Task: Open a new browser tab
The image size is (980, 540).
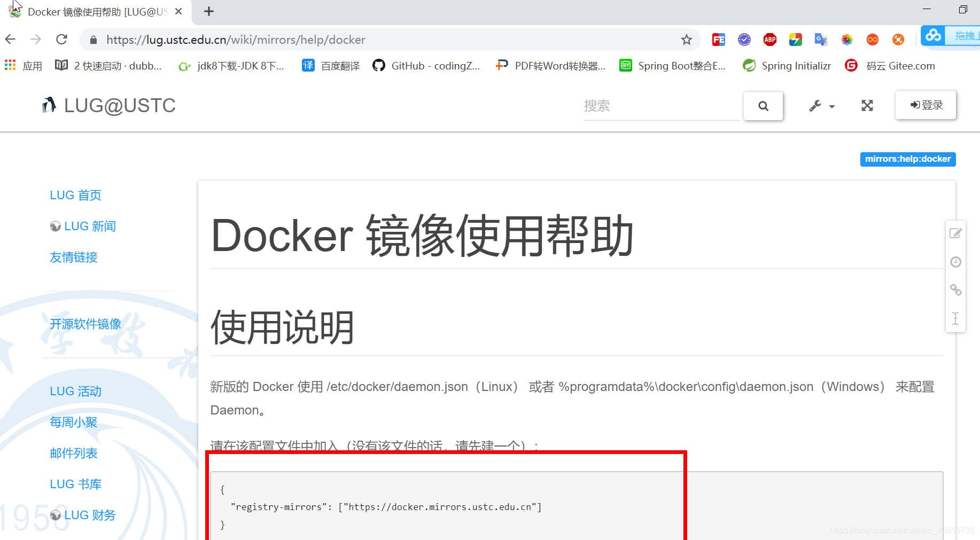Action: [x=208, y=11]
